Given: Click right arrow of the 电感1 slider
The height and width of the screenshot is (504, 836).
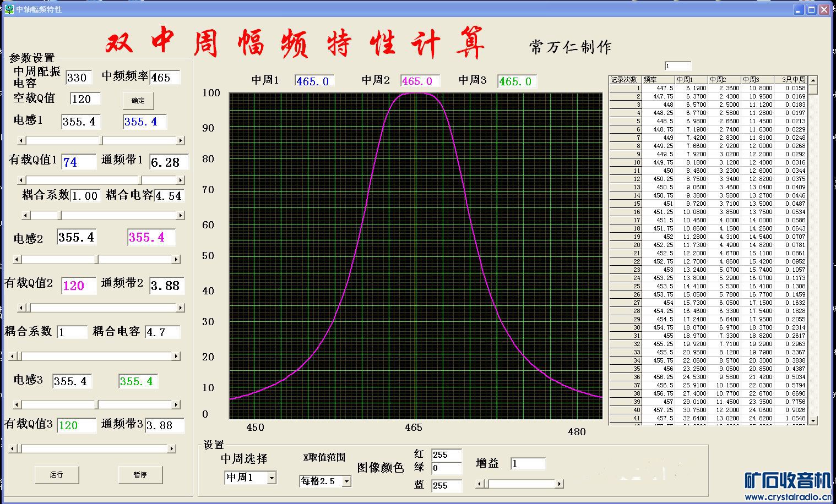Looking at the screenshot, I should point(180,141).
